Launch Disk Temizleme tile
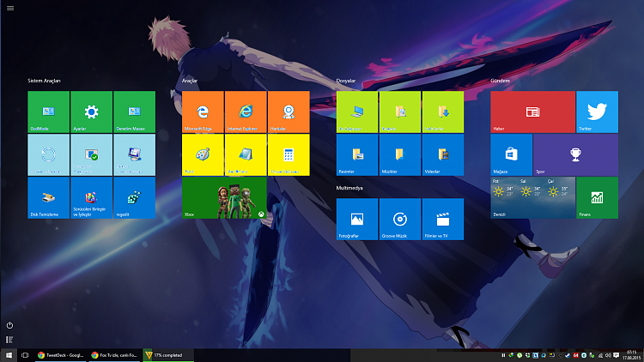This screenshot has height=362, width=644. [48, 197]
